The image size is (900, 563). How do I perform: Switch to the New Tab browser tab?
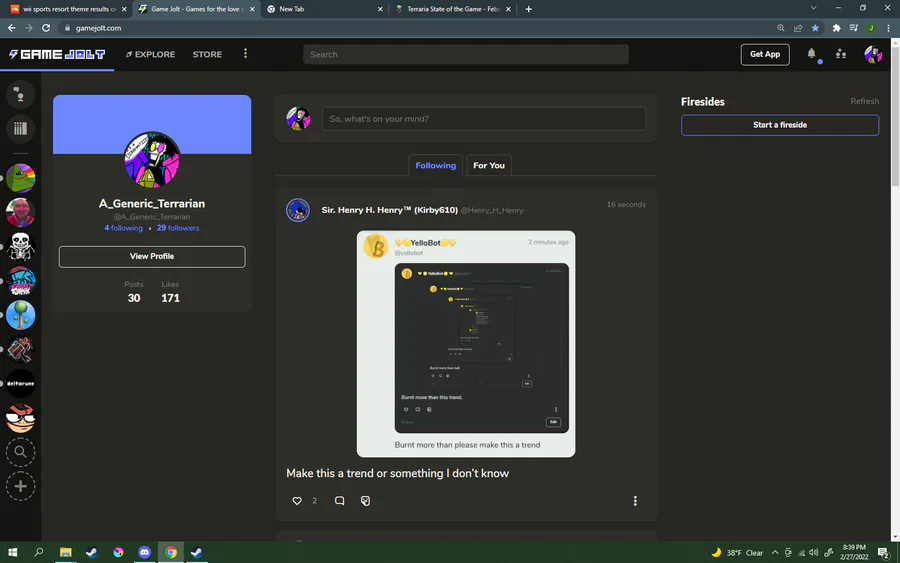tap(325, 9)
